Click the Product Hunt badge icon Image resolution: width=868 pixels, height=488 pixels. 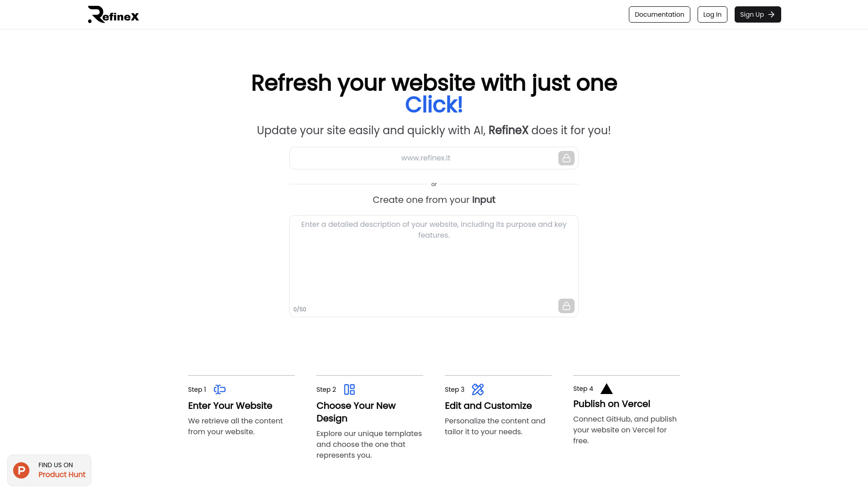pos(21,470)
